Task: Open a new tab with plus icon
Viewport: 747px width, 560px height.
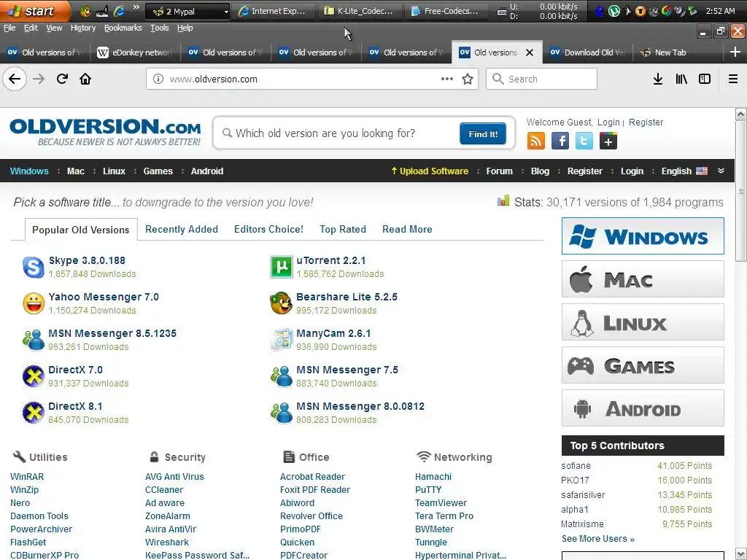Action: tap(735, 52)
